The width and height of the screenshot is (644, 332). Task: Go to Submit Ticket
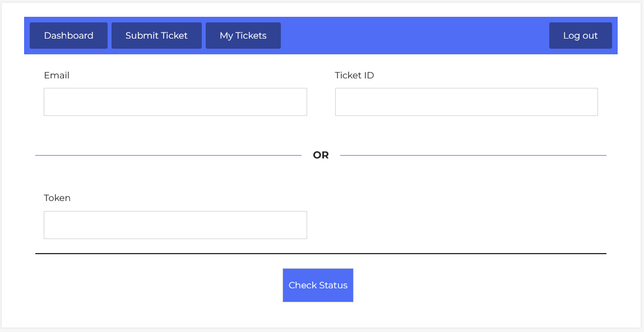[156, 36]
